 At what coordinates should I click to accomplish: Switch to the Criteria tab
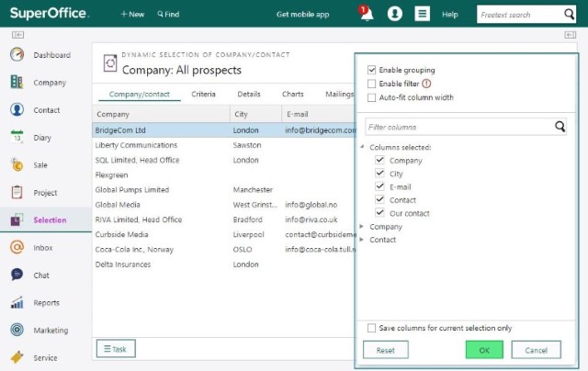(203, 94)
